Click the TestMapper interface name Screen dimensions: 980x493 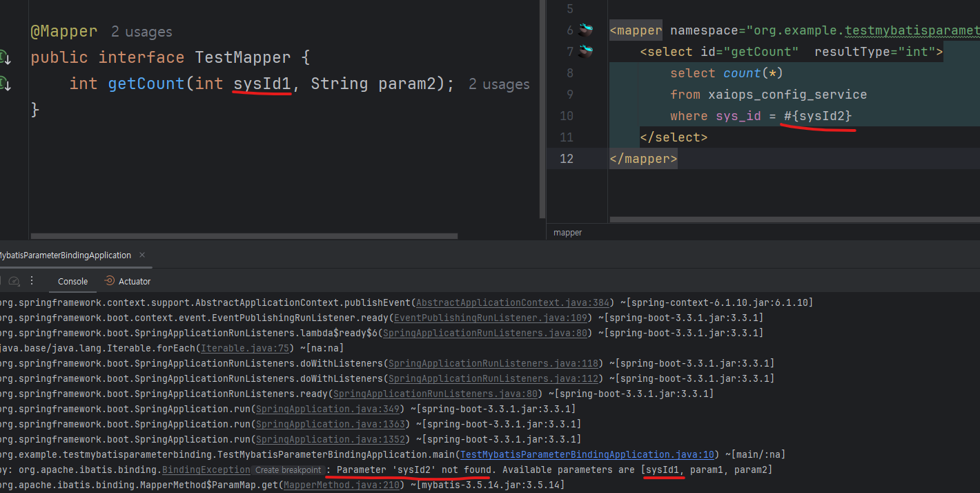(x=242, y=57)
